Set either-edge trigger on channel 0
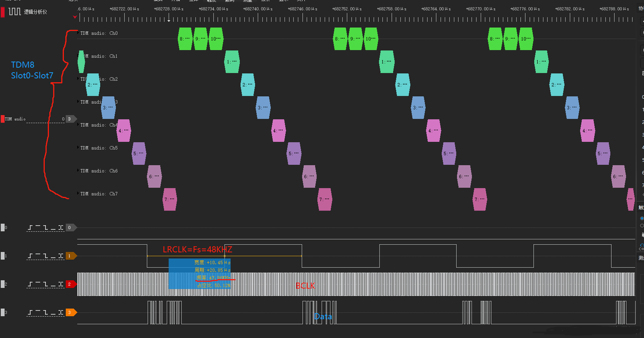644x338 pixels. 61,228
